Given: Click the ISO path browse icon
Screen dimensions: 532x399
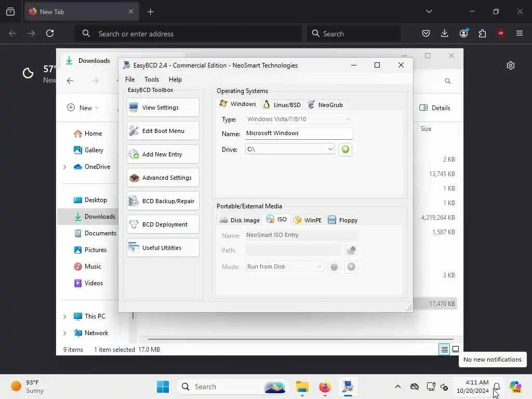Looking at the screenshot, I should (x=351, y=250).
